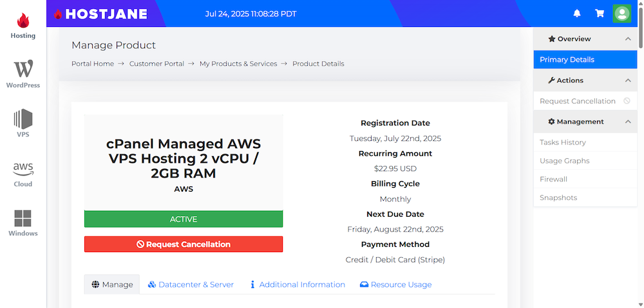Open the notifications bell icon
This screenshot has height=308, width=644.
[x=577, y=14]
